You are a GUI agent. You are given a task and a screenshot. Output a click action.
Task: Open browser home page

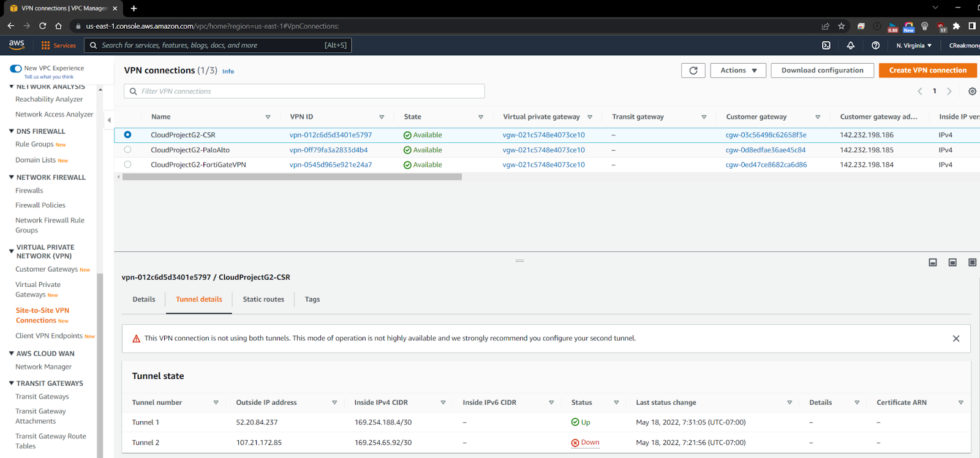pyautogui.click(x=58, y=26)
